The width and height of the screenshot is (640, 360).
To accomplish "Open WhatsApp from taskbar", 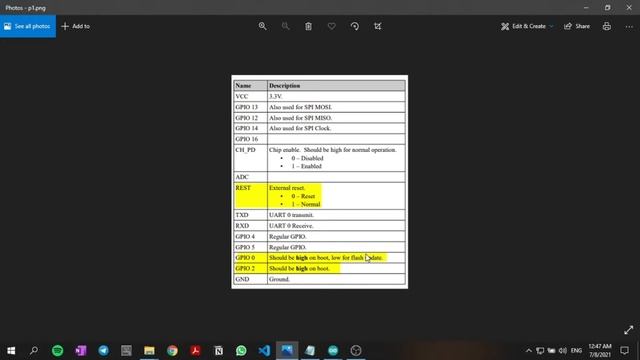I will coord(241,350).
